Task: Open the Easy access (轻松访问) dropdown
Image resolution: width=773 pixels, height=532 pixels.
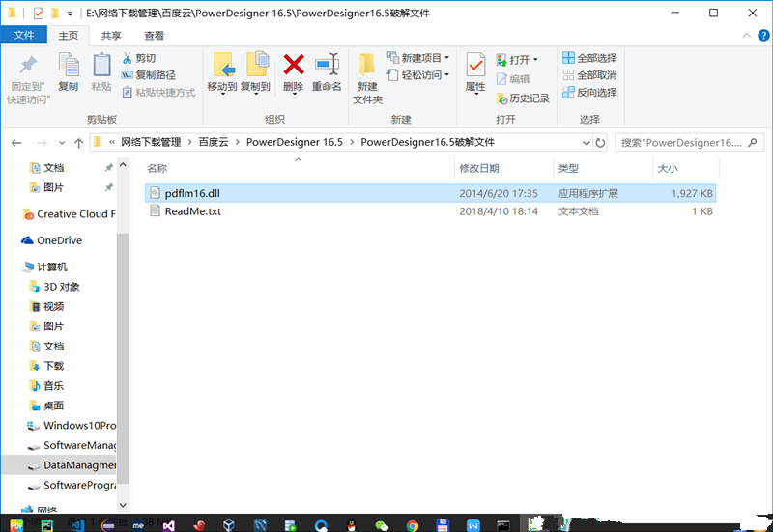Action: (418, 75)
